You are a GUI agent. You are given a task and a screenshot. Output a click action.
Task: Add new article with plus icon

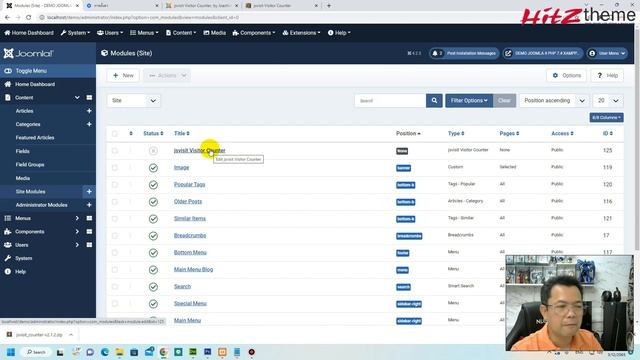[x=89, y=111]
